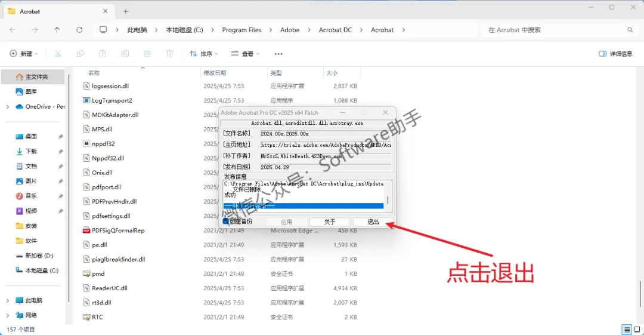Image resolution: width=644 pixels, height=335 pixels.
Task: Go up one folder level
Action: click(x=57, y=30)
